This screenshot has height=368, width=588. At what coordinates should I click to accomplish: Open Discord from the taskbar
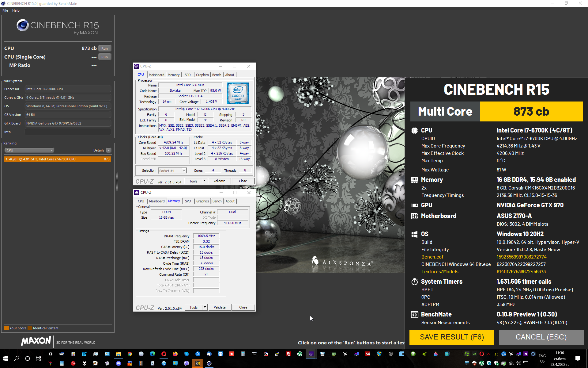[x=119, y=363]
